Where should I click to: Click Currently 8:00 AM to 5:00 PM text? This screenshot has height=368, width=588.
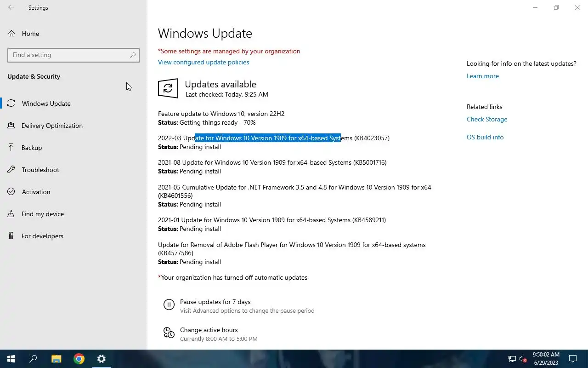coord(219,339)
